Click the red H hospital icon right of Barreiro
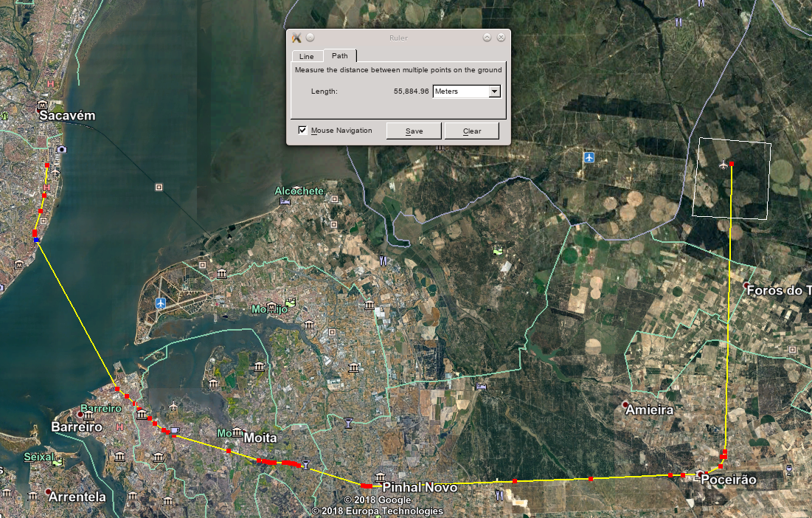The width and height of the screenshot is (812, 518). pos(120,427)
